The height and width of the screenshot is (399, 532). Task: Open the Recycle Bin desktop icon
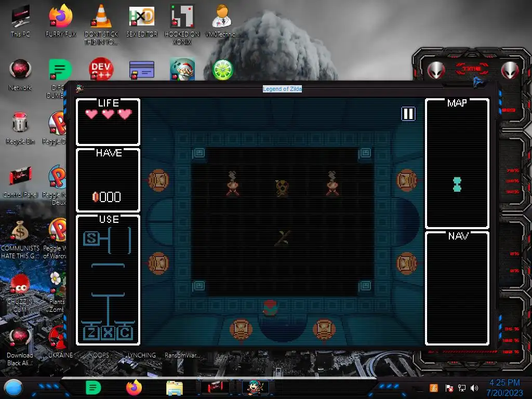[20, 128]
